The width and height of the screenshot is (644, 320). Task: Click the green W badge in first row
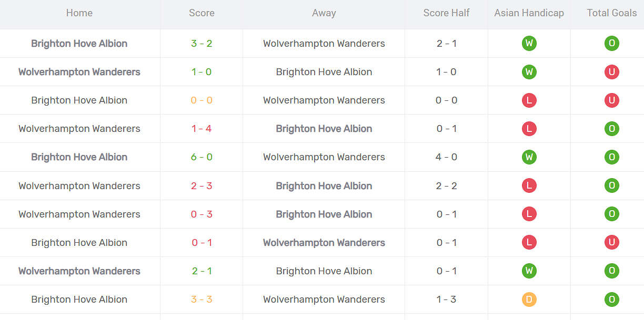529,44
